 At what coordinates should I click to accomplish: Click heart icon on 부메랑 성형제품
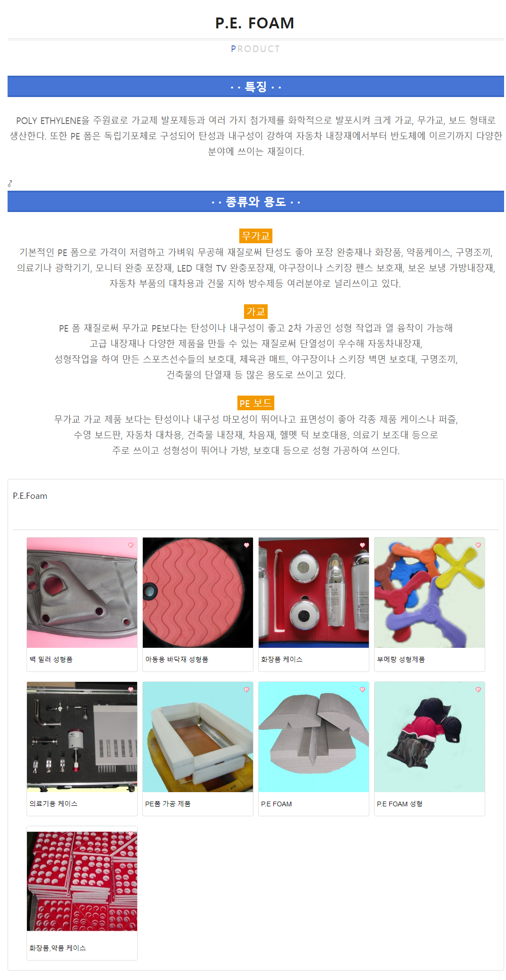pos(478,545)
